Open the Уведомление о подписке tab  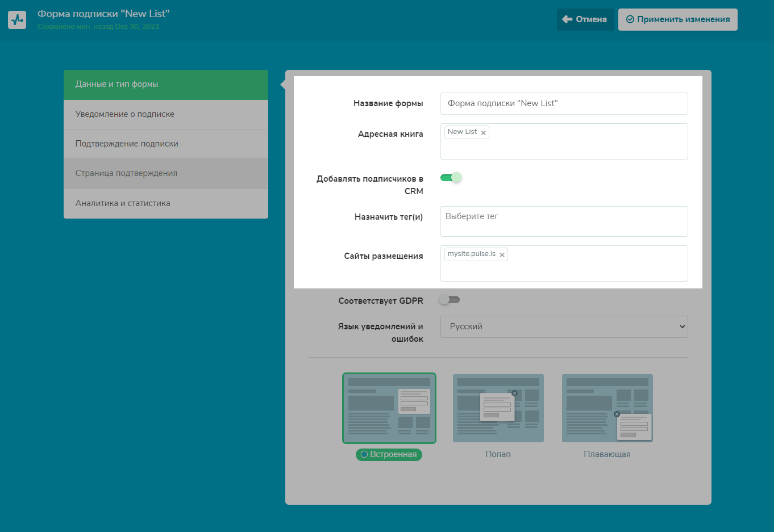pyautogui.click(x=166, y=114)
